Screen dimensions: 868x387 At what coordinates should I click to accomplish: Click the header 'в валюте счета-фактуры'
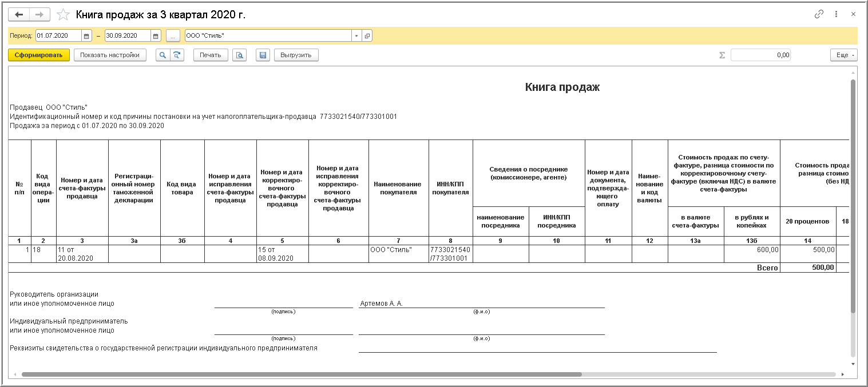click(x=696, y=221)
